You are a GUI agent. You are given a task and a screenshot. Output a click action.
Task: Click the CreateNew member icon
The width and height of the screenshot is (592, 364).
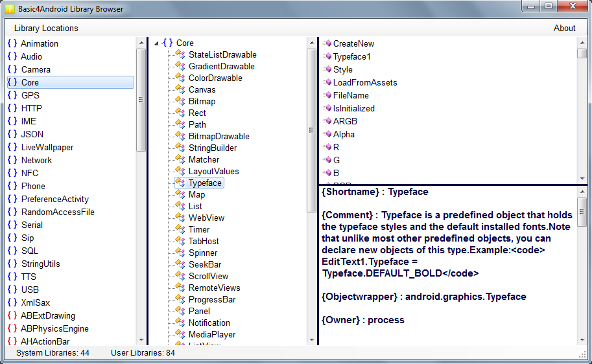(327, 43)
